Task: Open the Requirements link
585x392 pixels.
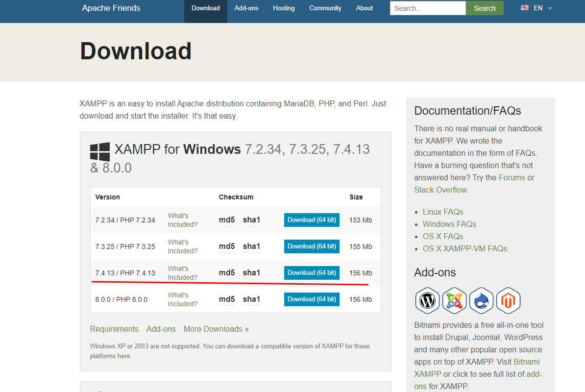Action: click(x=114, y=329)
